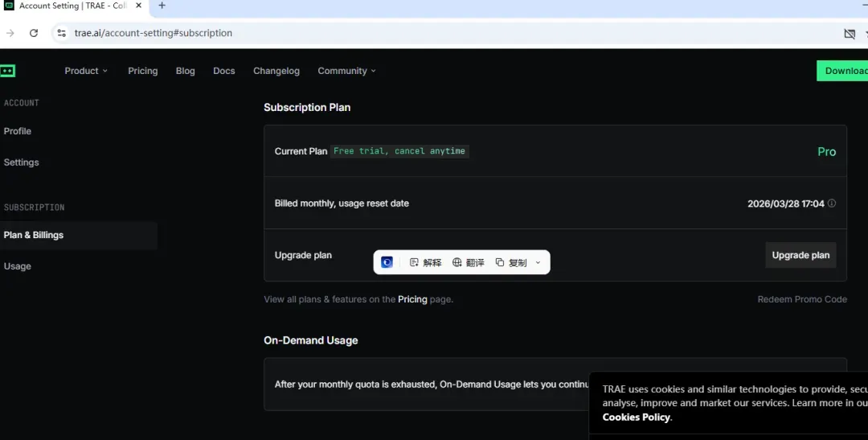Go to Changelog in the navigation bar

[x=276, y=71]
